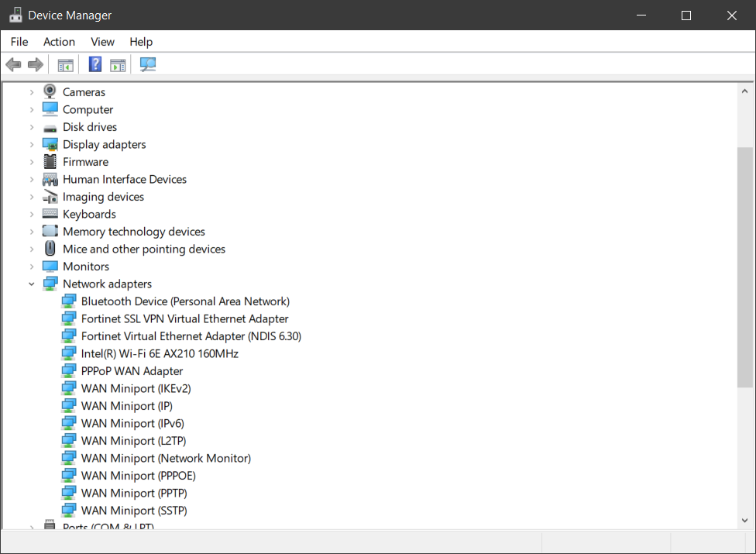Click the Mice and other pointing devices icon
This screenshot has height=554, width=756.
50,249
